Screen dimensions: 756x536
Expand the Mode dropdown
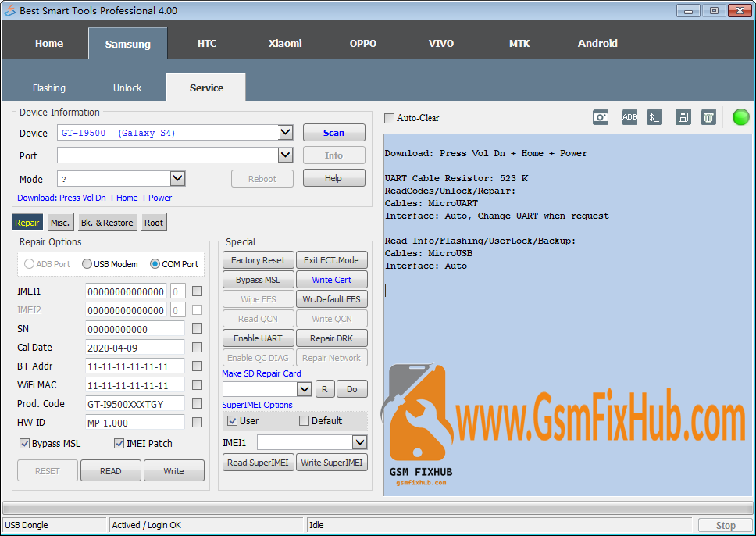[178, 178]
